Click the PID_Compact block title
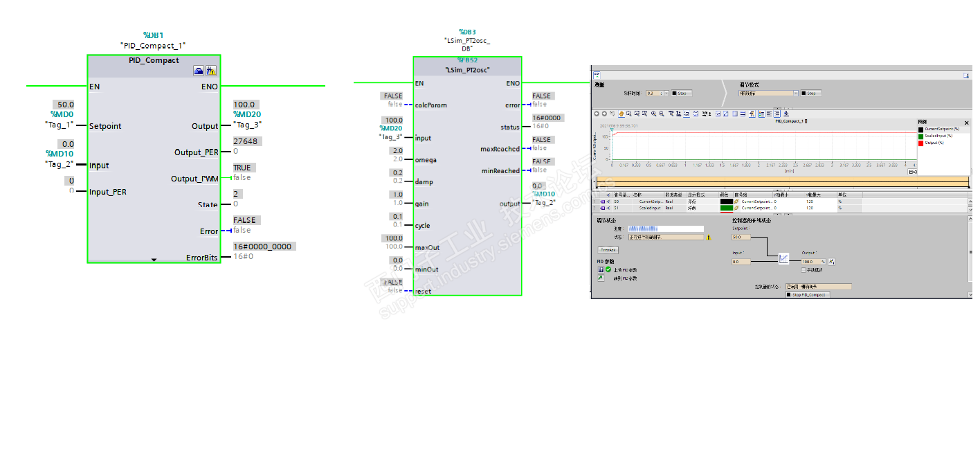 point(154,60)
